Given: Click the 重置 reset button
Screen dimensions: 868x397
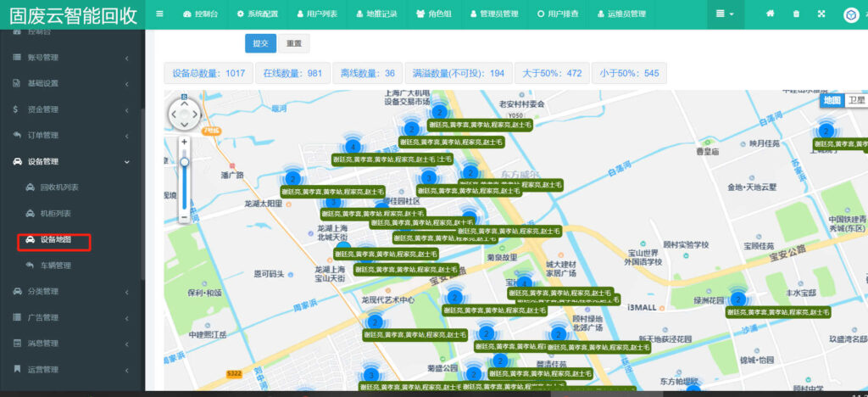Looking at the screenshot, I should click(293, 43).
